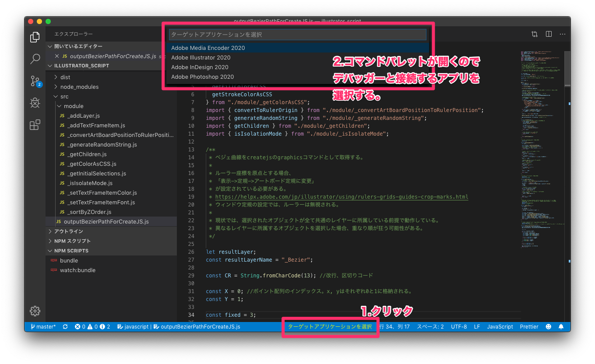Click ターゲットアプリケーションを選択 in status bar
The width and height of the screenshot is (595, 364).
(330, 327)
